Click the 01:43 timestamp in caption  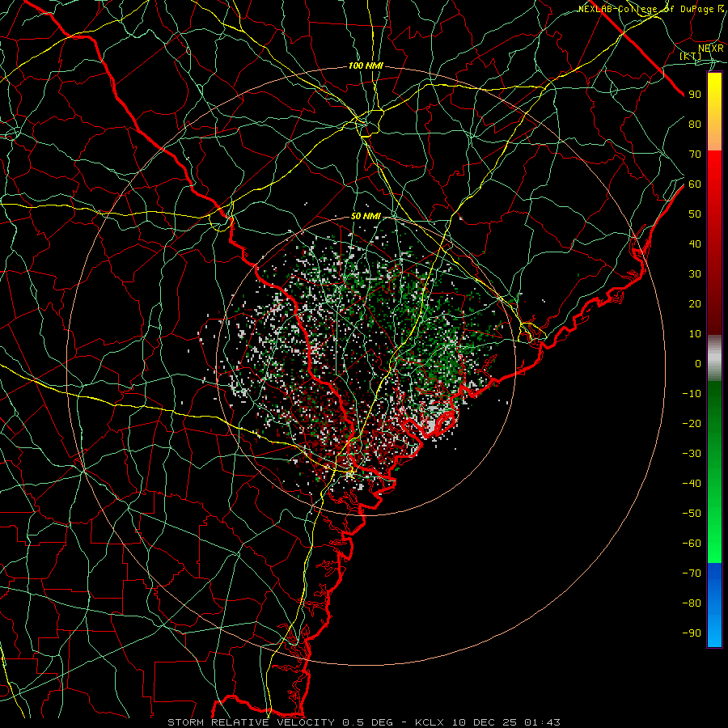(542, 722)
